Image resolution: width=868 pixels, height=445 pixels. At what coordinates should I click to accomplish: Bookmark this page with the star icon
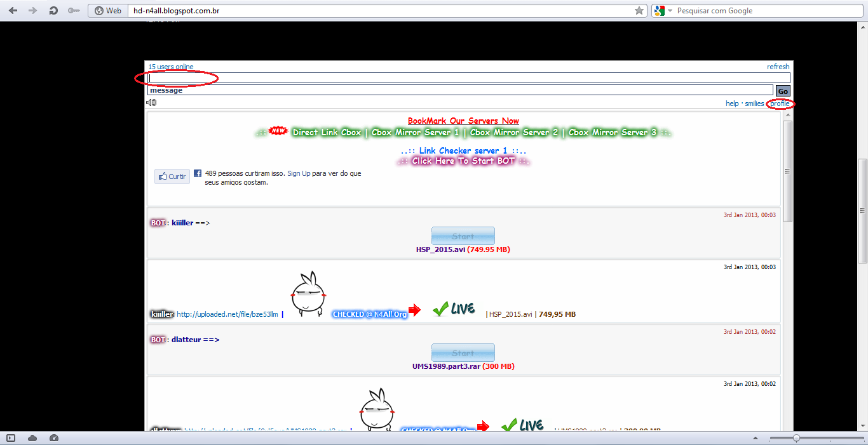pyautogui.click(x=639, y=11)
